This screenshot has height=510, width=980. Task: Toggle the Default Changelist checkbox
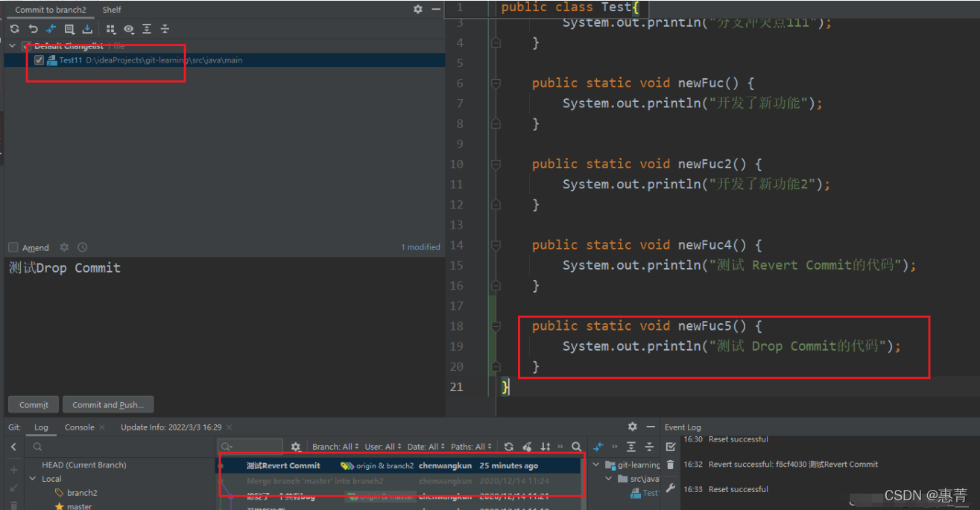pos(27,46)
